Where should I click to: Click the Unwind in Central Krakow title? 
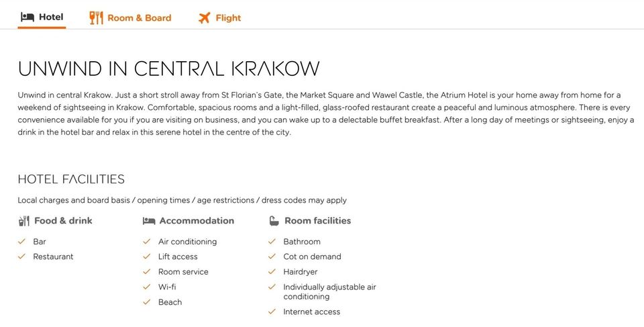click(x=168, y=68)
